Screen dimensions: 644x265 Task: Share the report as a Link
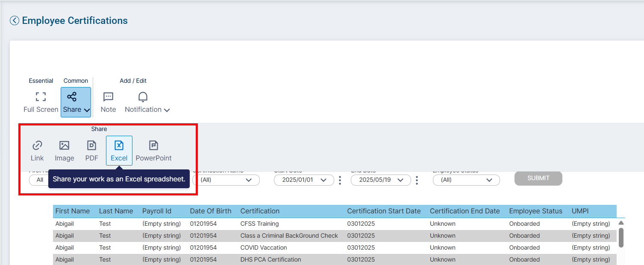(37, 151)
